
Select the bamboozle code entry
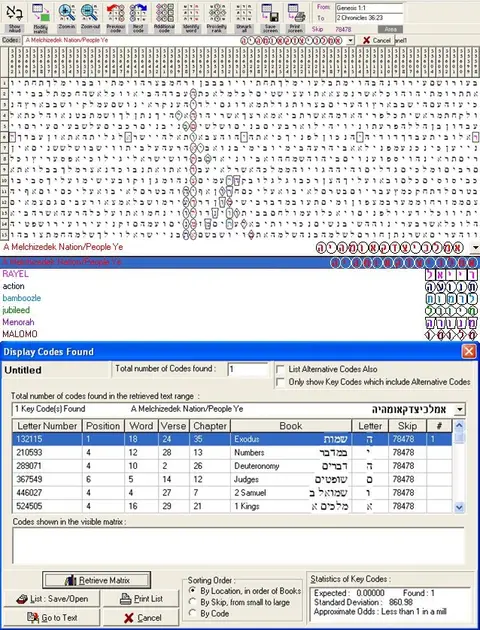tap(239, 298)
